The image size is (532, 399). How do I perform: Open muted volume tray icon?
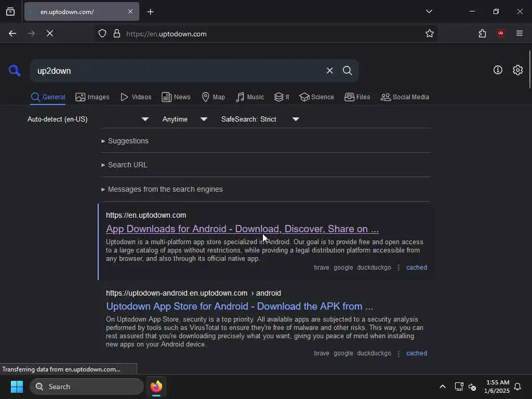[x=472, y=387]
